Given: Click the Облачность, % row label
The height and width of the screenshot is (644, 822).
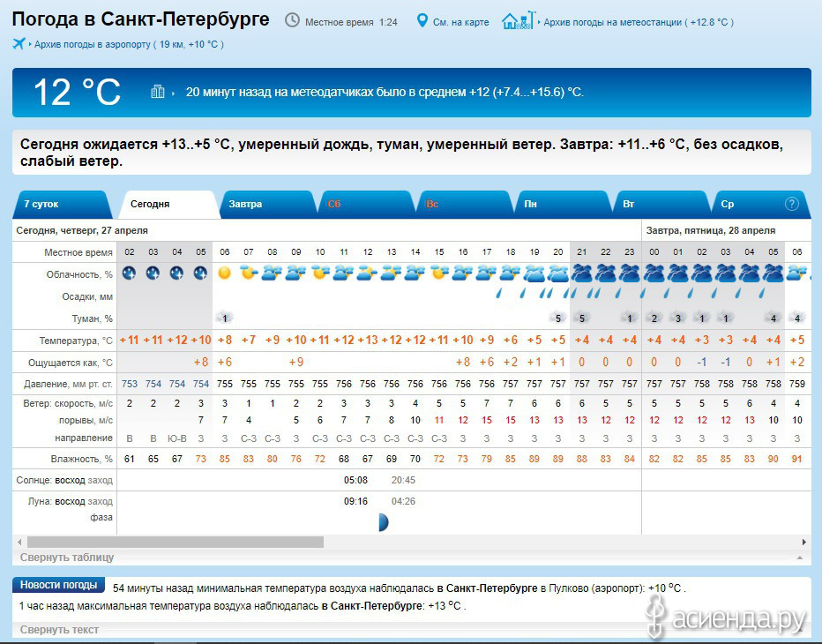Looking at the screenshot, I should tap(79, 274).
